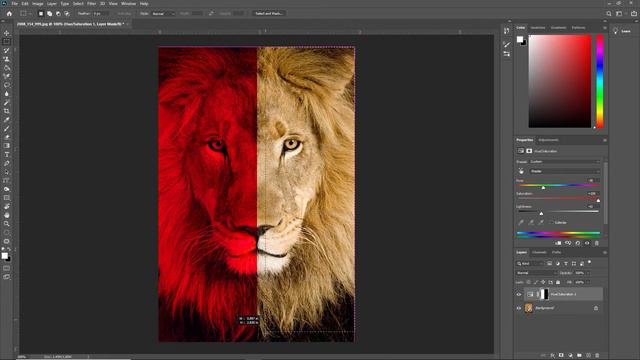Select the Zoom tool in toolbar
Viewport: 640px width, 360px height.
tap(7, 224)
